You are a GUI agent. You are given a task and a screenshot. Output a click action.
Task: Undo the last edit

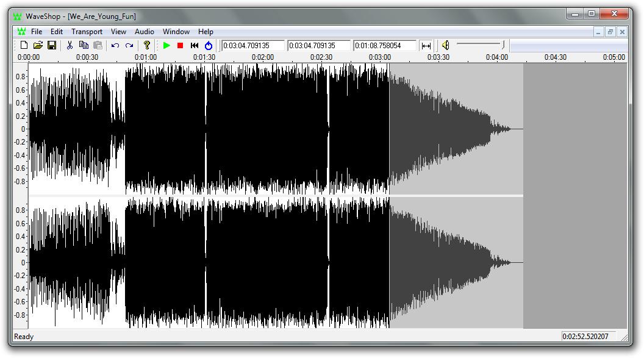pos(115,45)
